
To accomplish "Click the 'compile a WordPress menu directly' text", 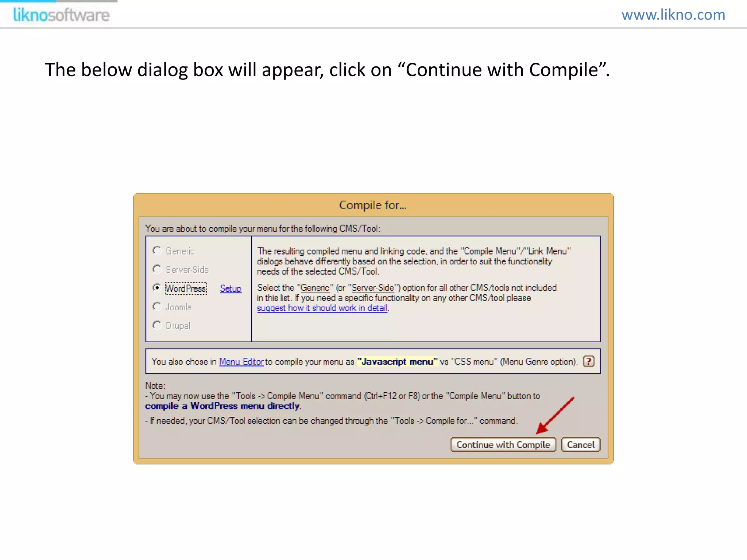I will [222, 406].
